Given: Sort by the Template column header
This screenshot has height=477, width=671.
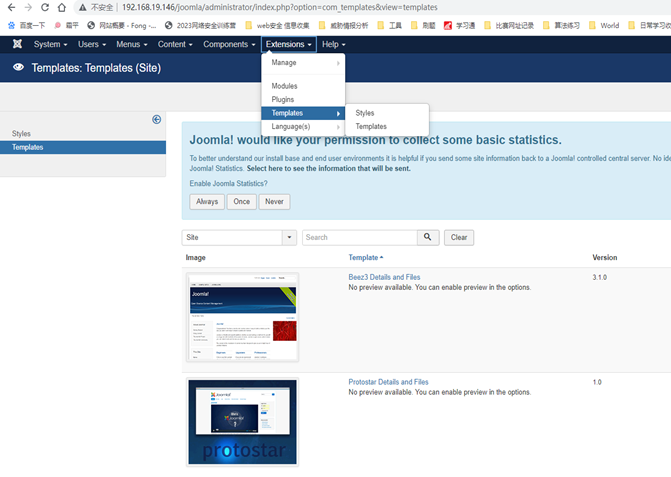Looking at the screenshot, I should [x=365, y=258].
